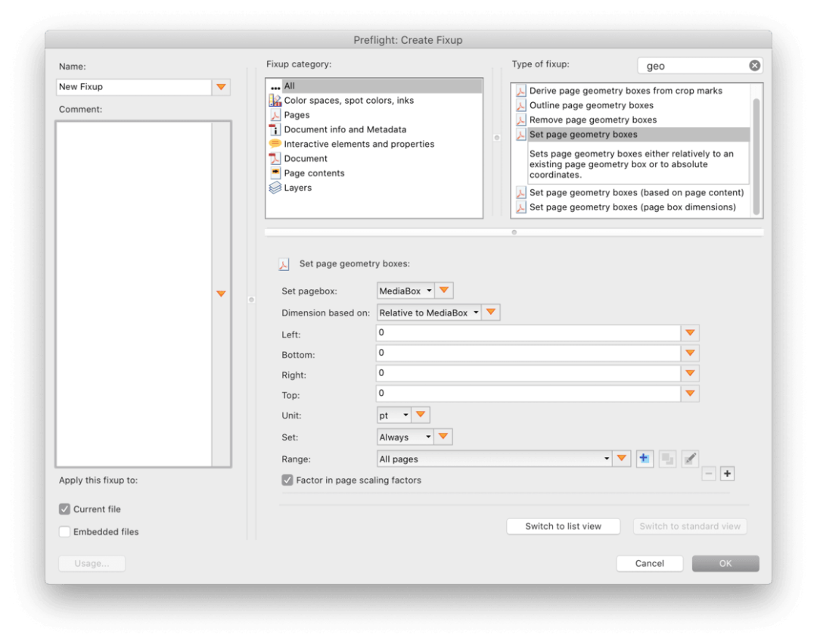Click Switch to list view button
The width and height of the screenshot is (817, 644).
click(x=564, y=526)
